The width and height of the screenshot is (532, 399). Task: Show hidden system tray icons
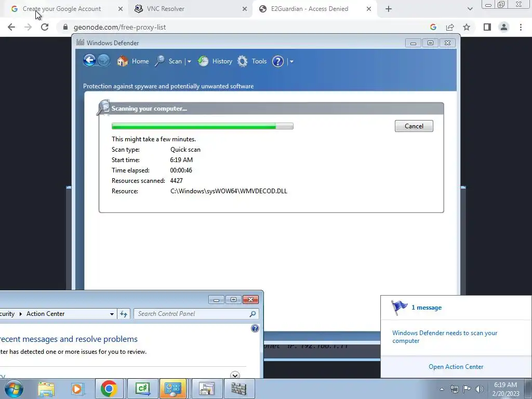coord(442,389)
